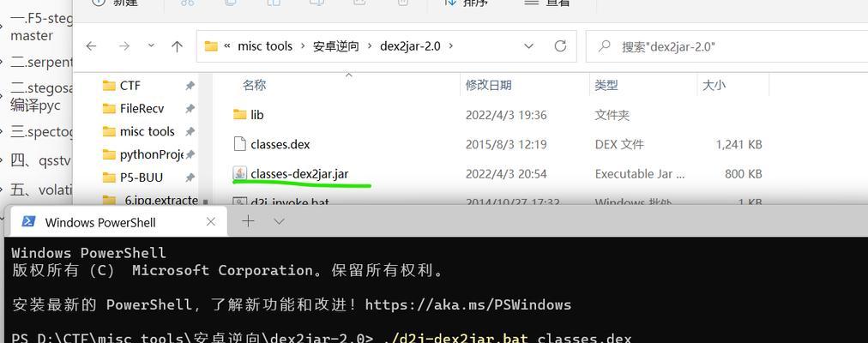Go back with the left arrow button

pyautogui.click(x=91, y=46)
